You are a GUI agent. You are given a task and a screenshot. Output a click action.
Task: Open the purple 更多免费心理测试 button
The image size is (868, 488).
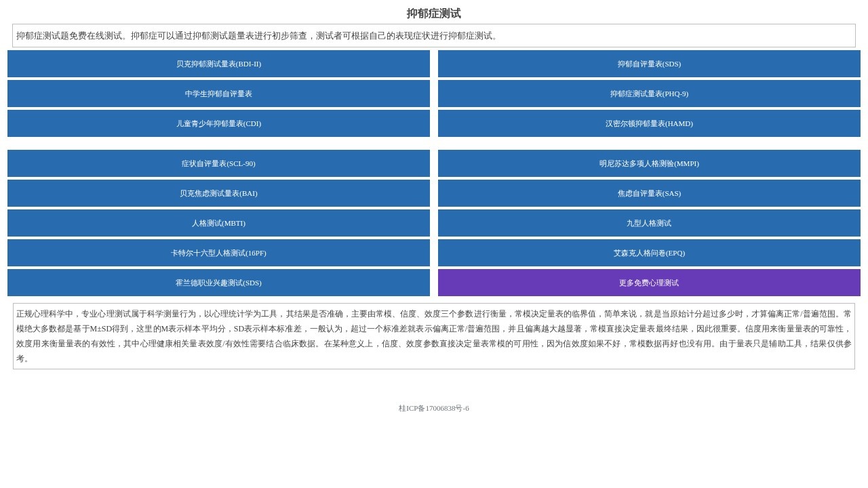tap(648, 283)
